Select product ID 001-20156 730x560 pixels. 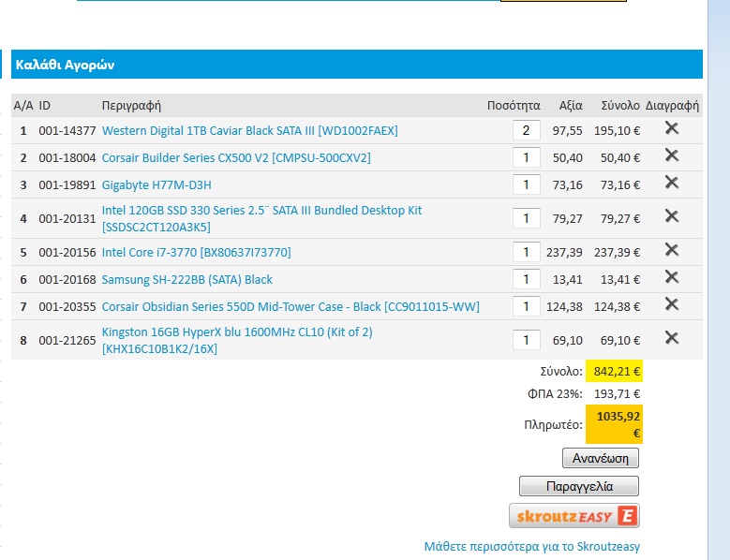click(67, 253)
